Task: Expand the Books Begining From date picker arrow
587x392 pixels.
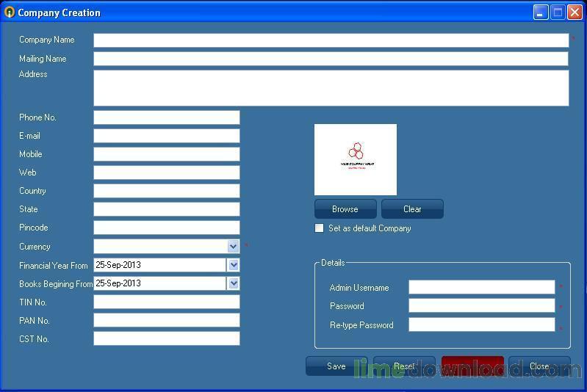Action: coord(233,283)
